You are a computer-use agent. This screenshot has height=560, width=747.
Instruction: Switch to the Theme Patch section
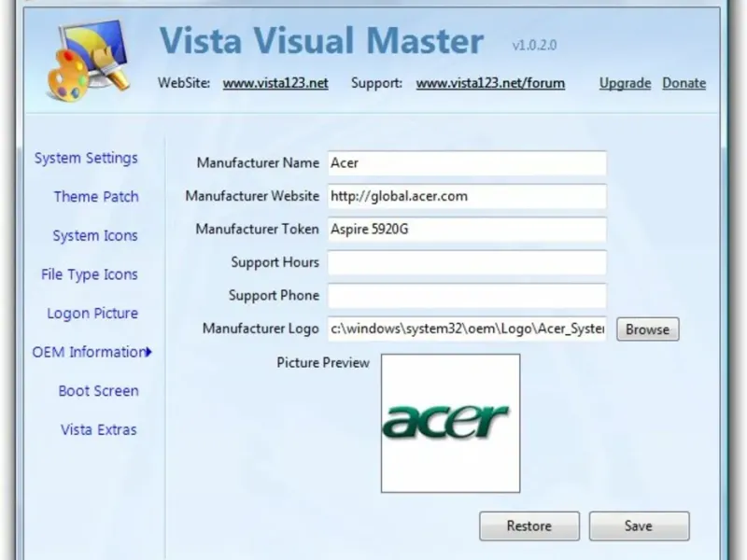pyautogui.click(x=96, y=197)
